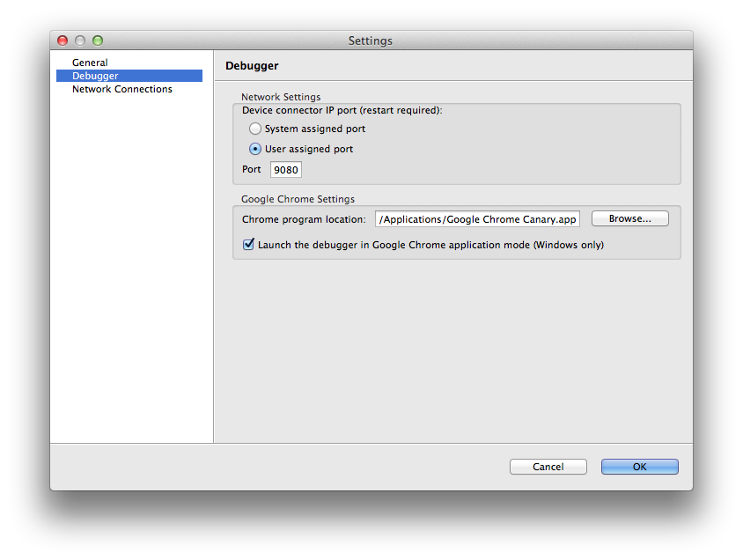The image size is (743, 560).
Task: Select the General settings category
Action: tap(90, 63)
